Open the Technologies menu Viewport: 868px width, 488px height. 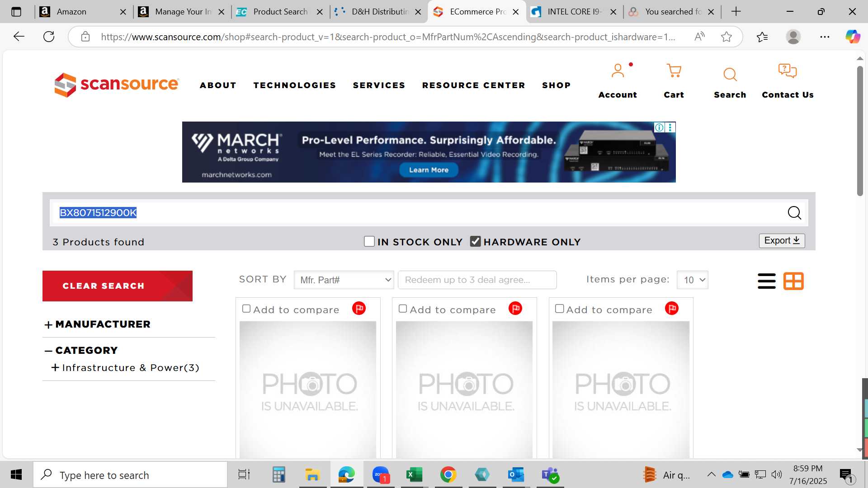295,85
